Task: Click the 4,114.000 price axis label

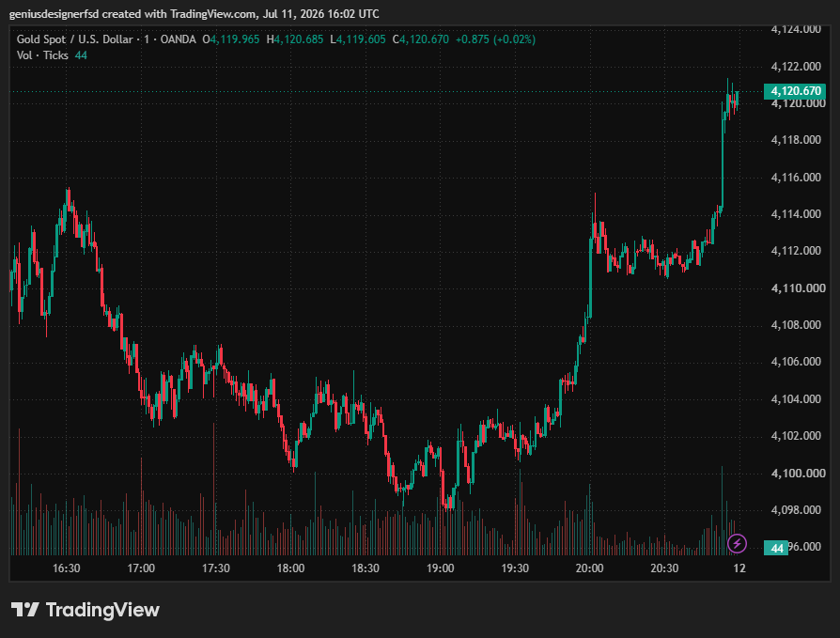Action: coord(796,214)
